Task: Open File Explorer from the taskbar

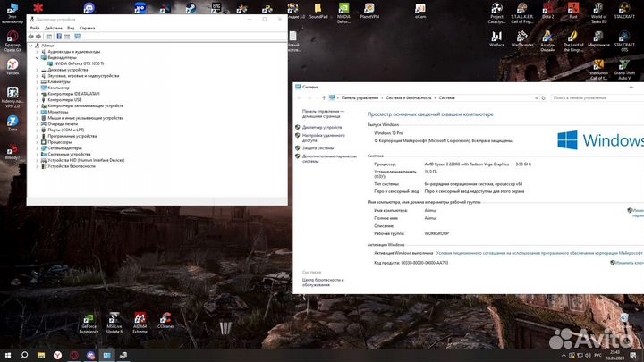Action: (x=41, y=355)
